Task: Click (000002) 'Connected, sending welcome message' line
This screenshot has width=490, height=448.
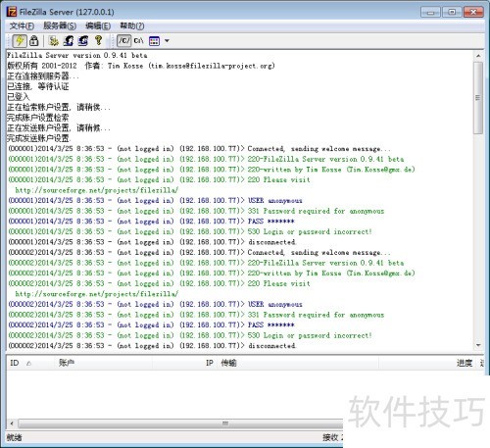Action: [x=199, y=253]
